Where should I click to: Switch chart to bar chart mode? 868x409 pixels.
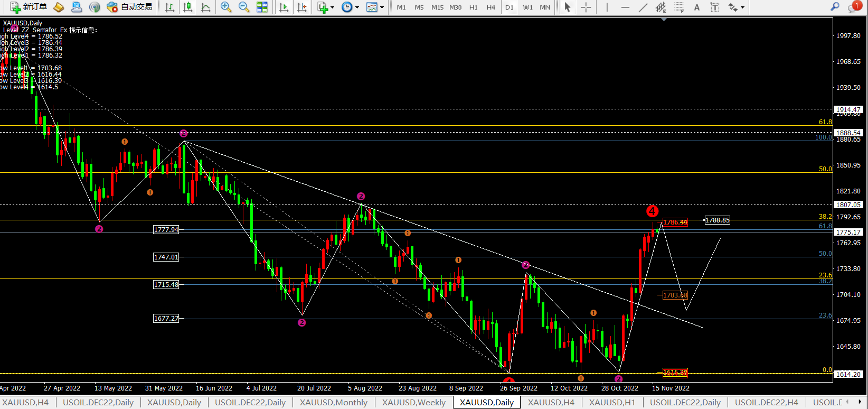tap(169, 7)
